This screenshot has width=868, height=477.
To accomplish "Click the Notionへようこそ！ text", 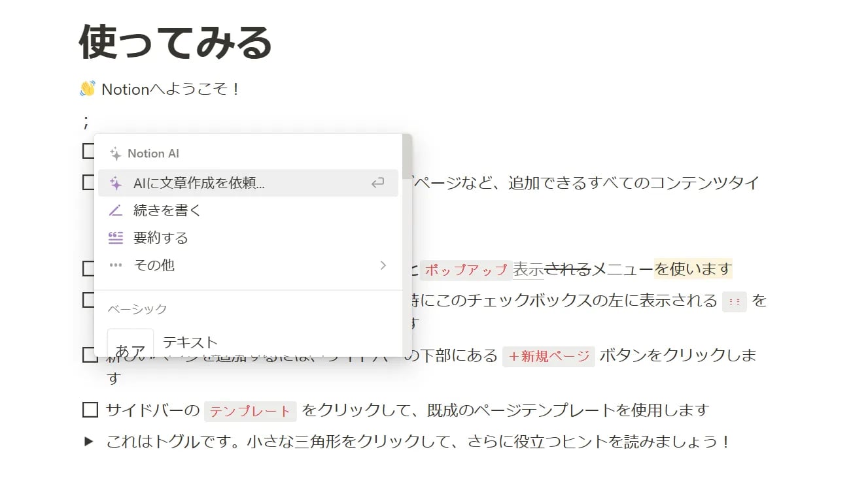I will coord(171,89).
